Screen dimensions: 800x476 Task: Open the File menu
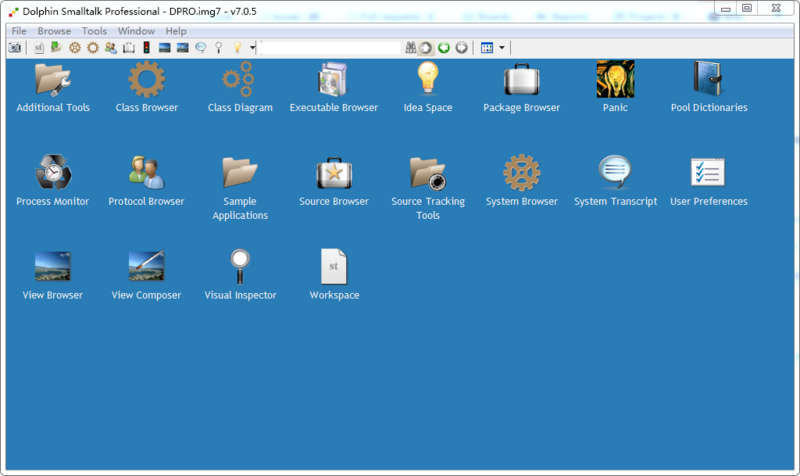19,31
